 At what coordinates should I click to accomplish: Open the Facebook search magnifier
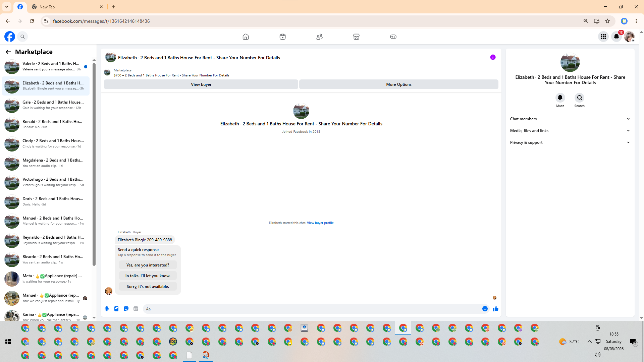[22, 37]
